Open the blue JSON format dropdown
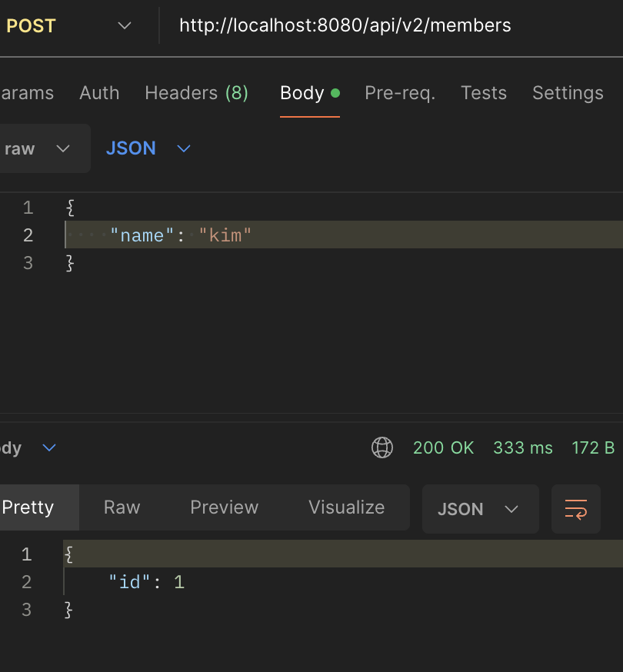 (x=148, y=148)
